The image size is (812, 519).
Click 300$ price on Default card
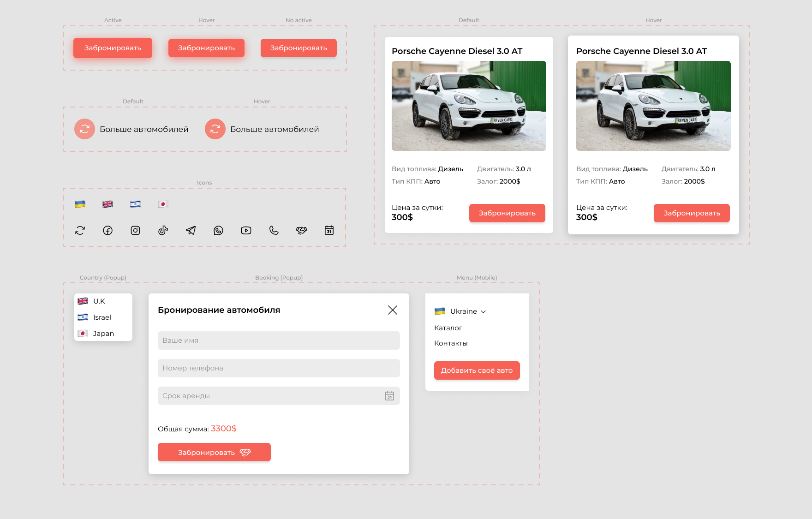pos(402,217)
